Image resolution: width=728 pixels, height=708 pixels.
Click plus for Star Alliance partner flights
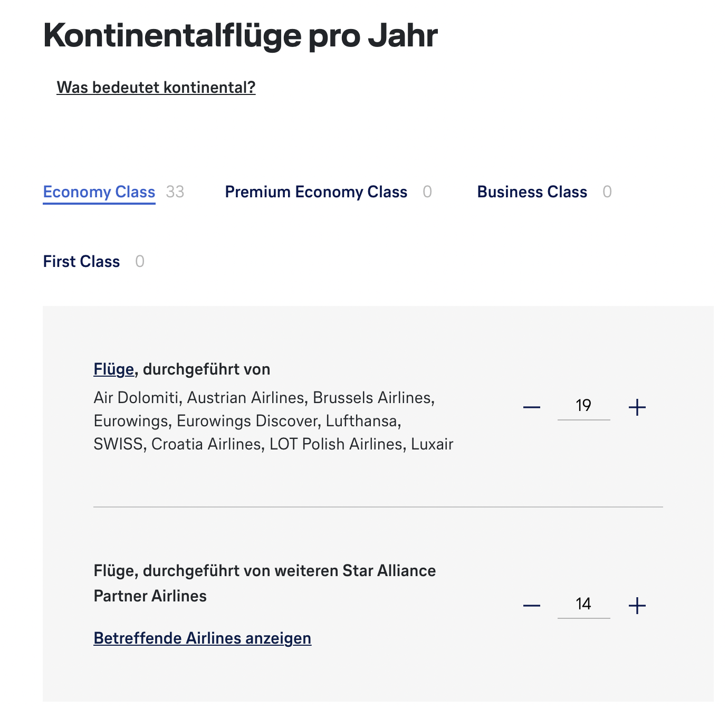[x=637, y=606]
